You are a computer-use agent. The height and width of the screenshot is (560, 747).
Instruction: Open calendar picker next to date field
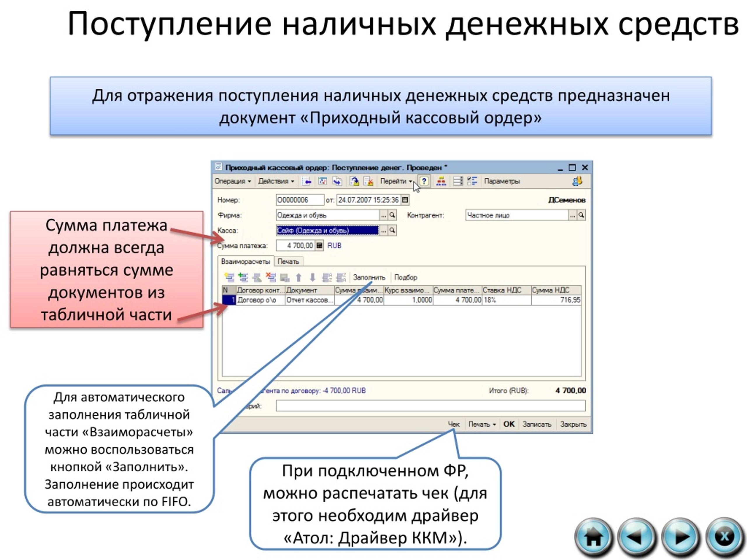pos(405,200)
